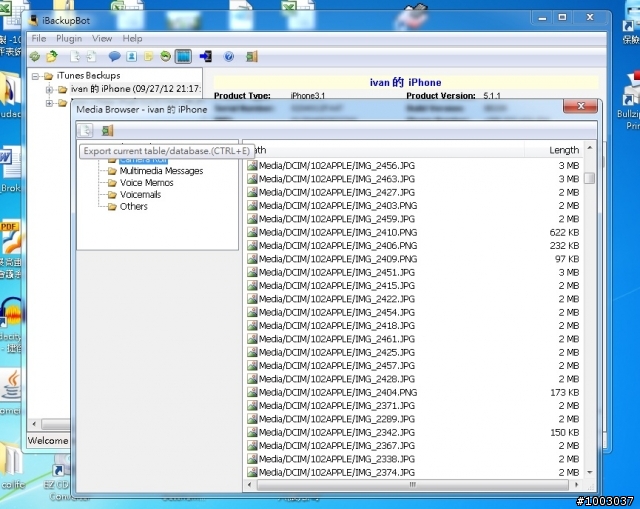Expand the second backup node below ivan iPhone
640x509 pixels.
tap(49, 103)
